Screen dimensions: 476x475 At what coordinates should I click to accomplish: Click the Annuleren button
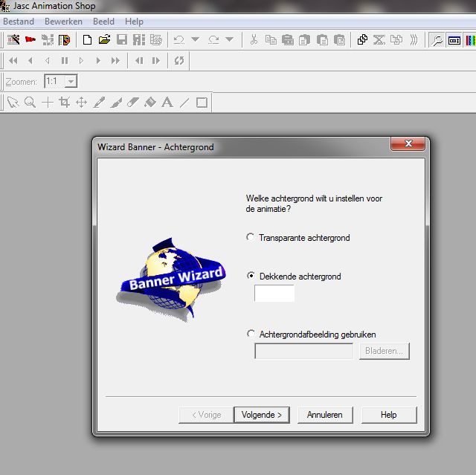325,415
